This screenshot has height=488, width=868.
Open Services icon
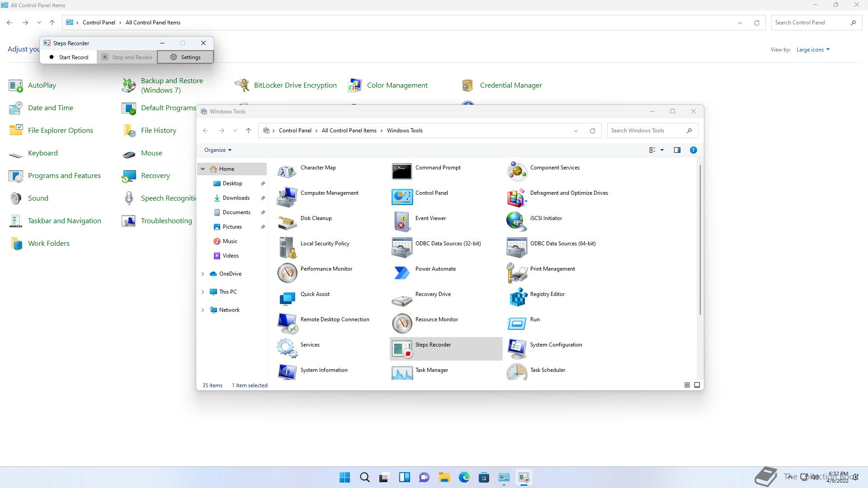tap(287, 349)
